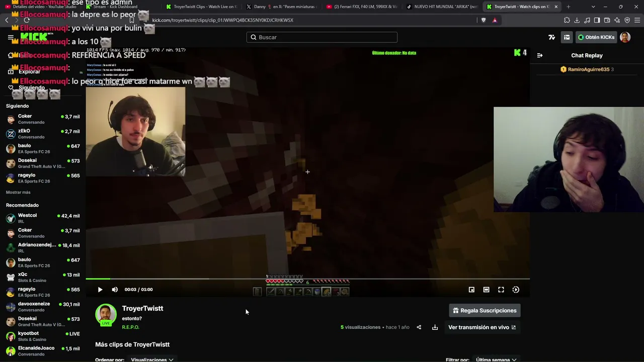Mute the clip audio

pos(115,290)
